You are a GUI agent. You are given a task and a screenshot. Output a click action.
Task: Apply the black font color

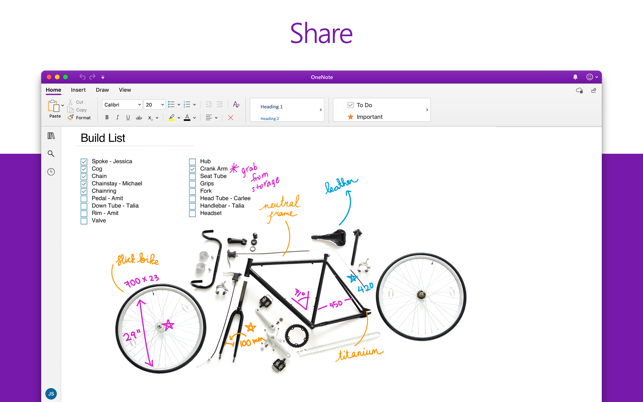(x=187, y=118)
